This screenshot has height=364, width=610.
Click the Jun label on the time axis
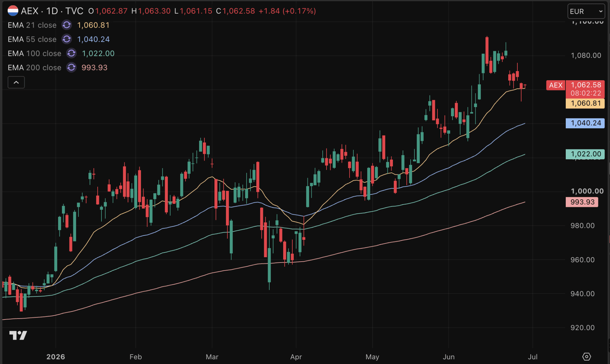tap(449, 357)
